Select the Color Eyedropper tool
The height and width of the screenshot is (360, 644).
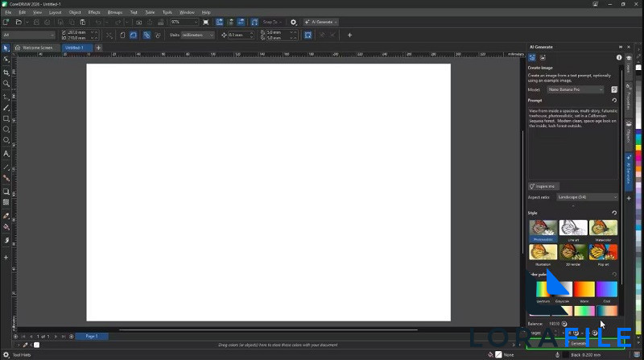pyautogui.click(x=6, y=216)
